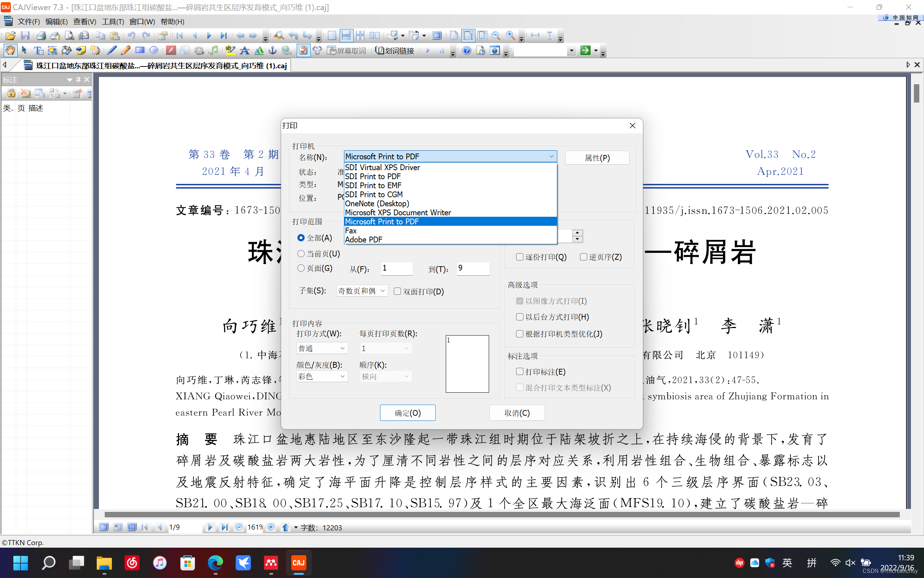Click the Windows Start button

pos(21,562)
